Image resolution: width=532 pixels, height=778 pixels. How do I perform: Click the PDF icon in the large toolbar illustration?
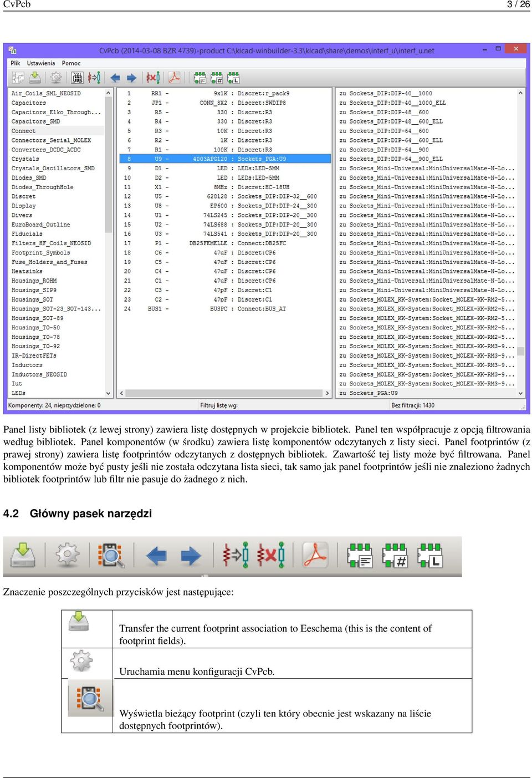315,555
